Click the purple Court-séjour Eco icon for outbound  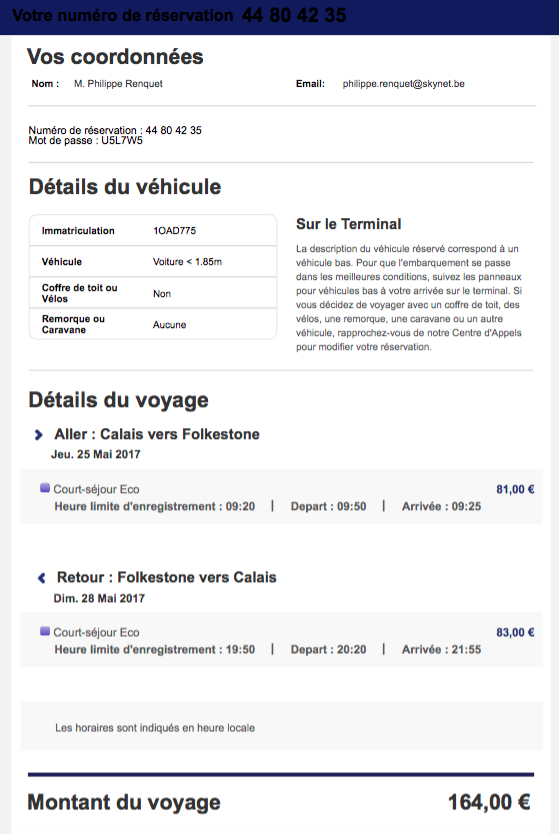tap(45, 488)
